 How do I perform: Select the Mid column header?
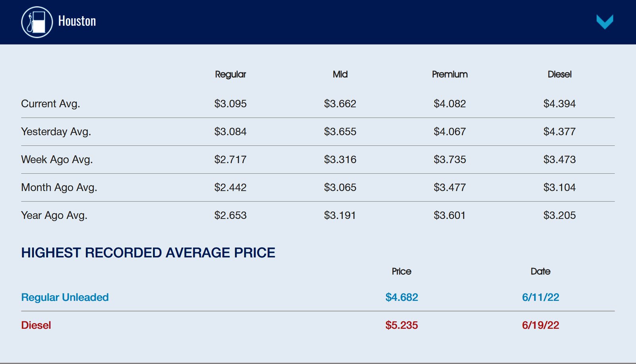[340, 74]
